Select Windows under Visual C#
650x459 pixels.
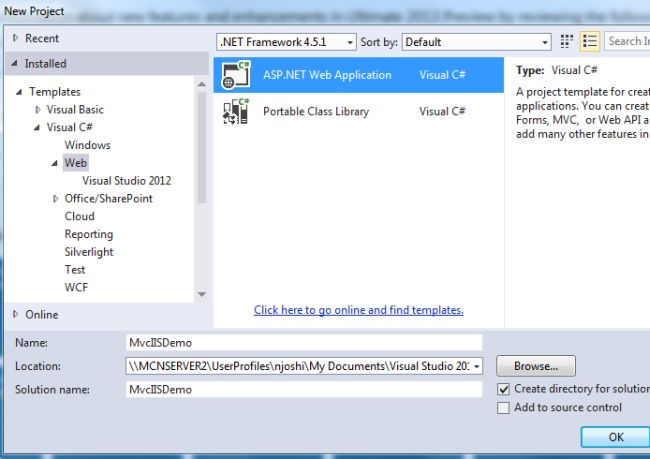[87, 145]
